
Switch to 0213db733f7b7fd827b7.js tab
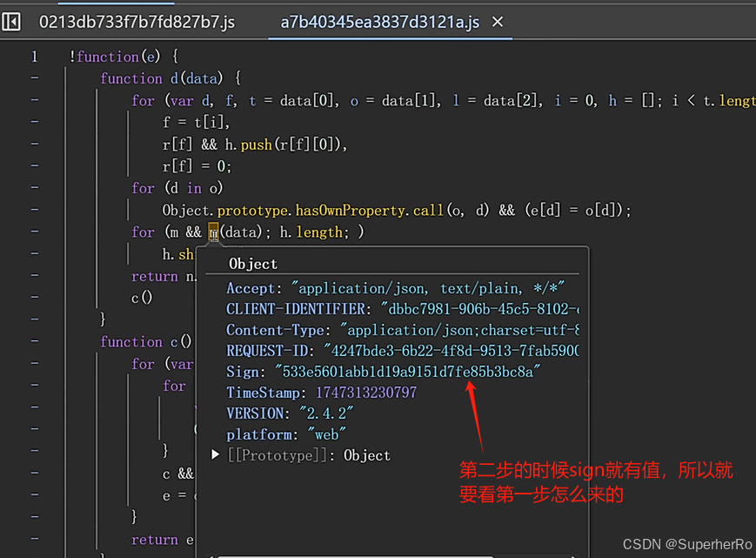click(137, 22)
